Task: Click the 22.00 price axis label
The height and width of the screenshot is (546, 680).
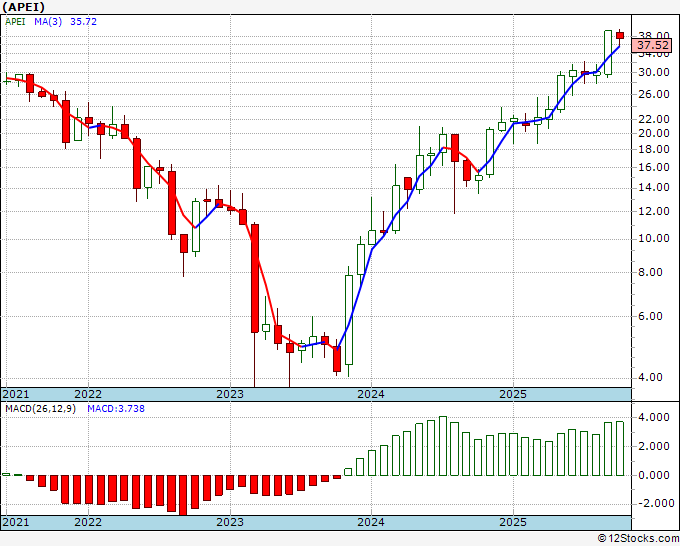Action: click(655, 119)
